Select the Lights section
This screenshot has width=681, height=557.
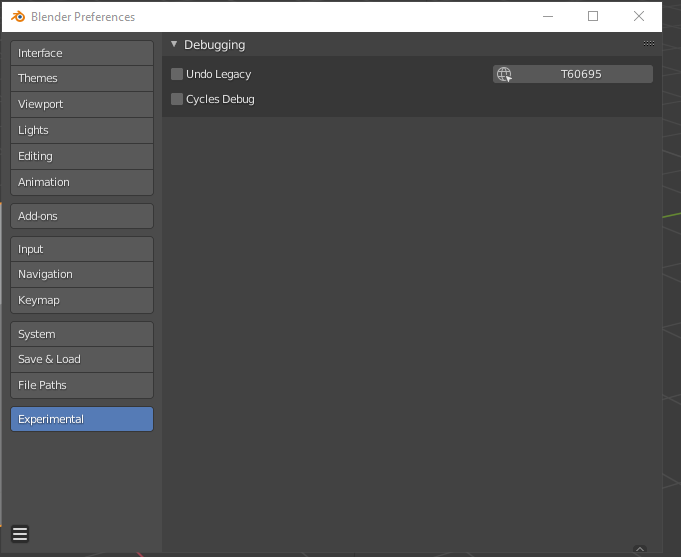pyautogui.click(x=82, y=130)
